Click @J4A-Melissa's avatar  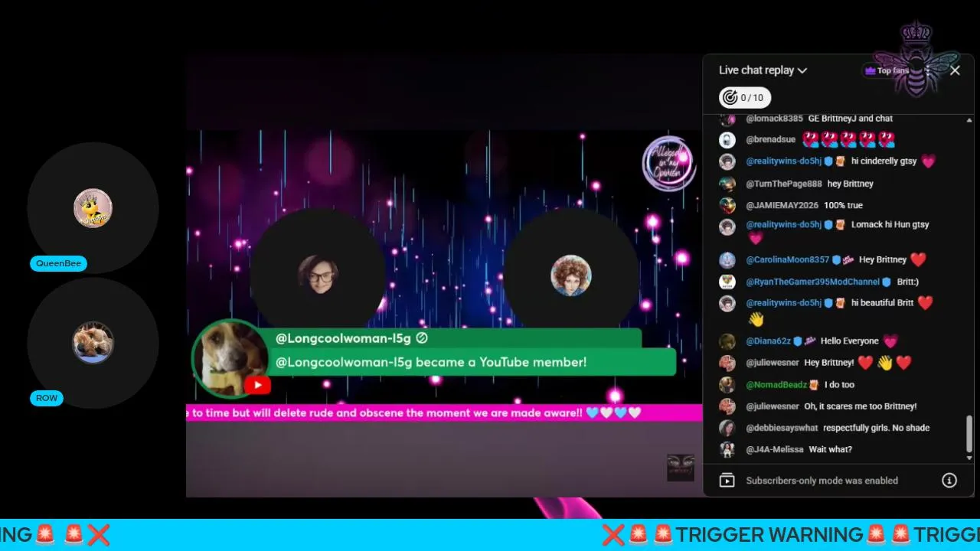tap(727, 449)
